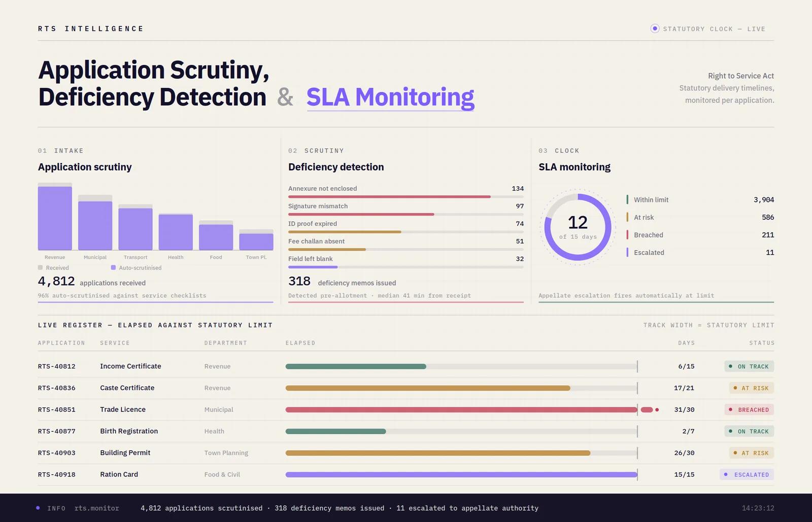Click the Caste Certificate elapsed progress bar
The height and width of the screenshot is (522, 812).
(x=461, y=388)
